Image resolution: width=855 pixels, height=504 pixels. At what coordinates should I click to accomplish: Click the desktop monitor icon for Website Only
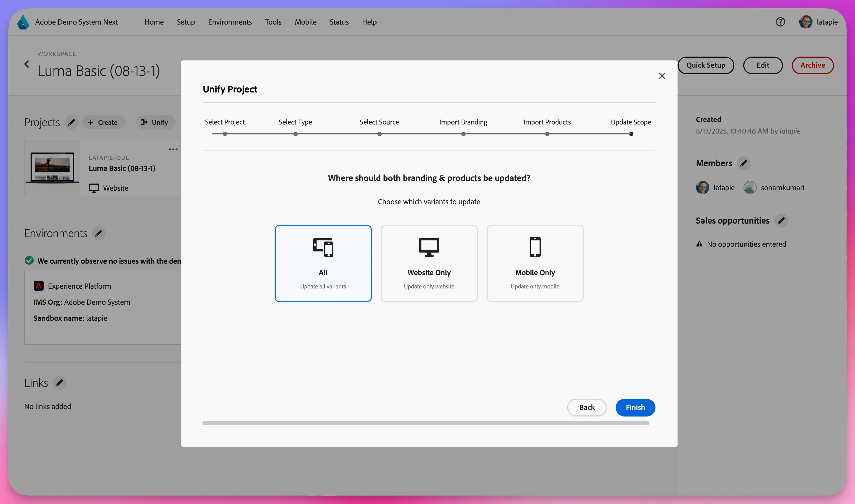[x=429, y=247]
